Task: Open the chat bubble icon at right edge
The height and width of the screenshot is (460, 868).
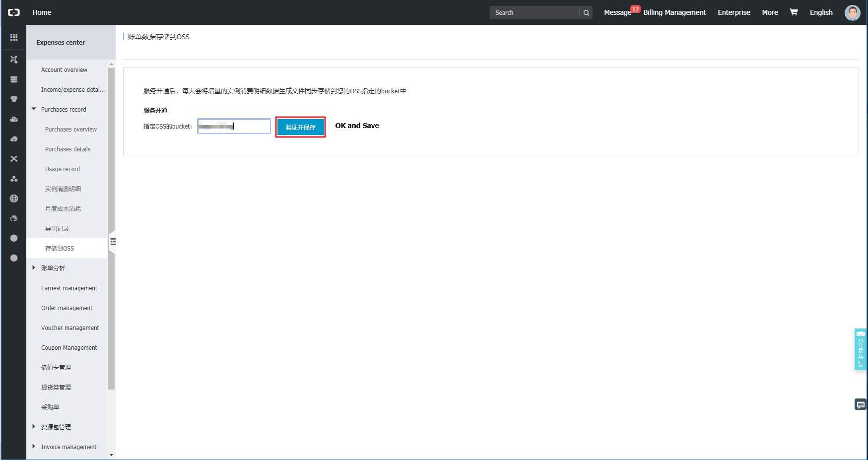Action: coord(861,405)
